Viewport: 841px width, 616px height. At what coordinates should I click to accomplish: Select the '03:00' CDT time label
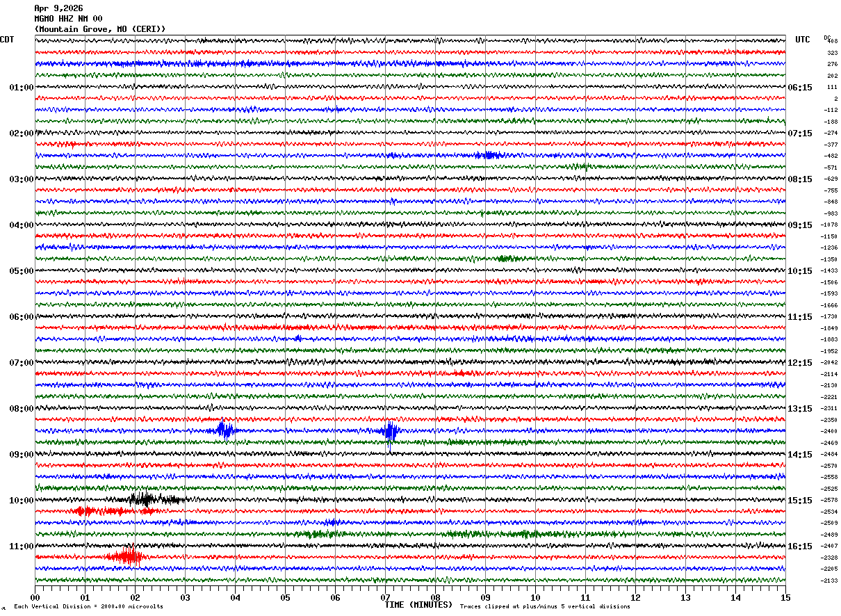[x=22, y=179]
